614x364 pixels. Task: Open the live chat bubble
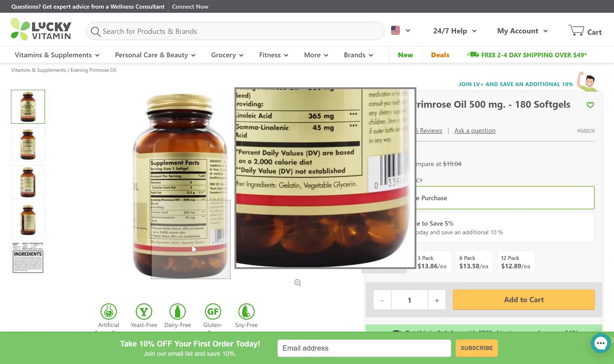(x=600, y=343)
